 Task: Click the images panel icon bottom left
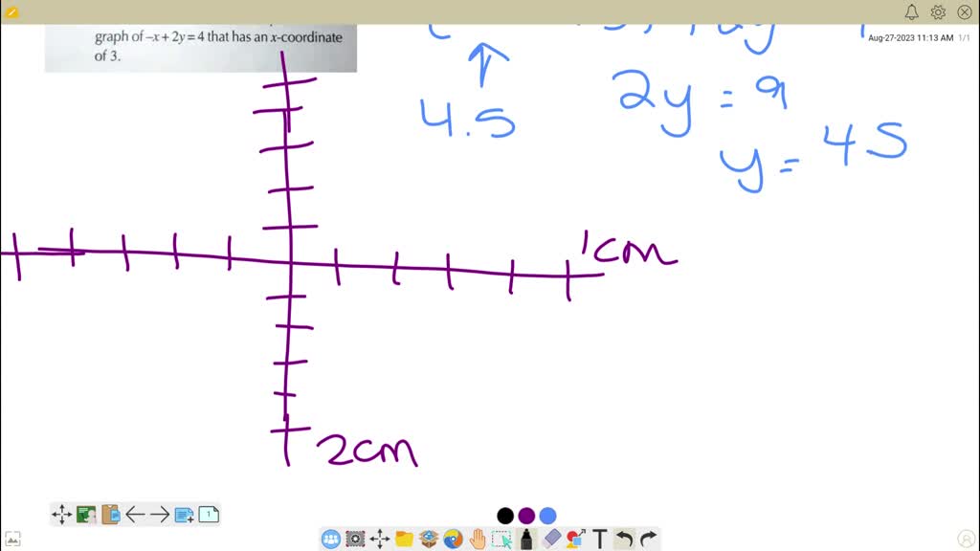pyautogui.click(x=12, y=538)
